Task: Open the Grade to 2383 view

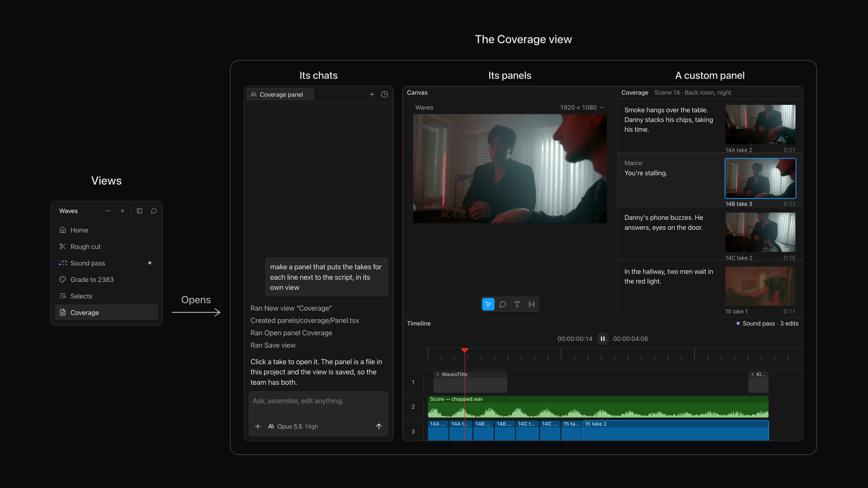Action: tap(106, 279)
